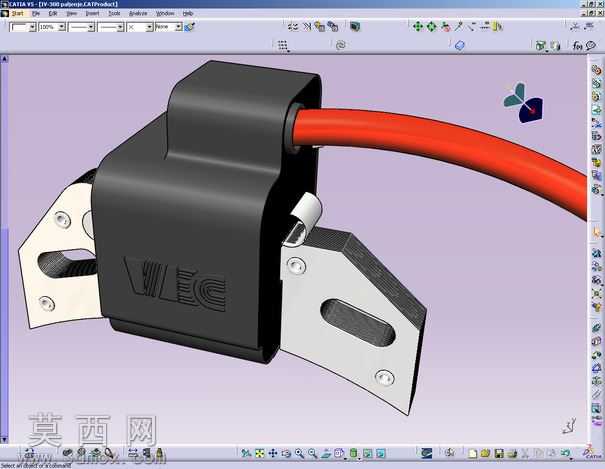Open the line type dropdown
This screenshot has height=469, width=605.
pos(120,27)
